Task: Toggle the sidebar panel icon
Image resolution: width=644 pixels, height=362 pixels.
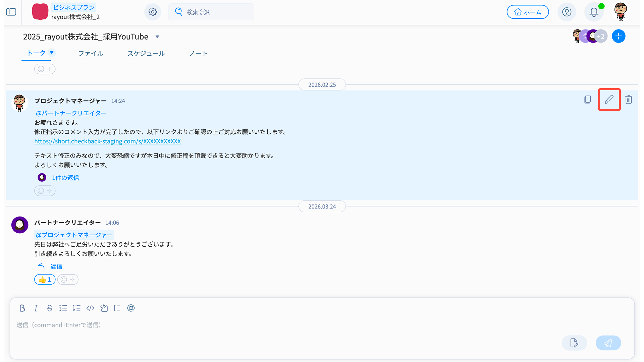Action: [x=11, y=12]
